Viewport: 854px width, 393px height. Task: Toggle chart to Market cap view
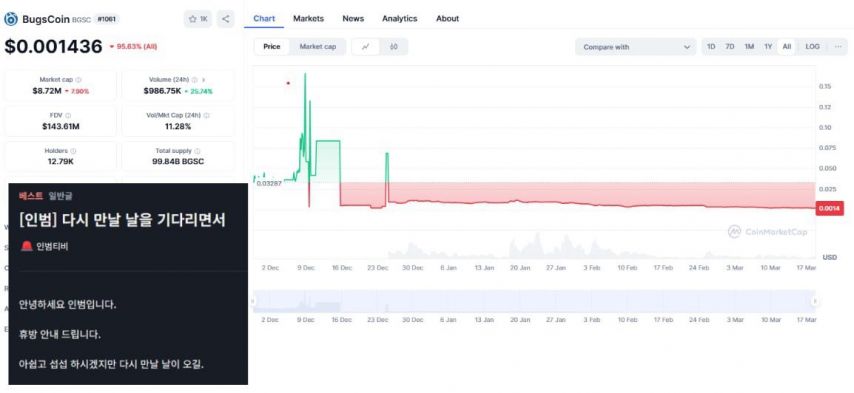[x=318, y=47]
